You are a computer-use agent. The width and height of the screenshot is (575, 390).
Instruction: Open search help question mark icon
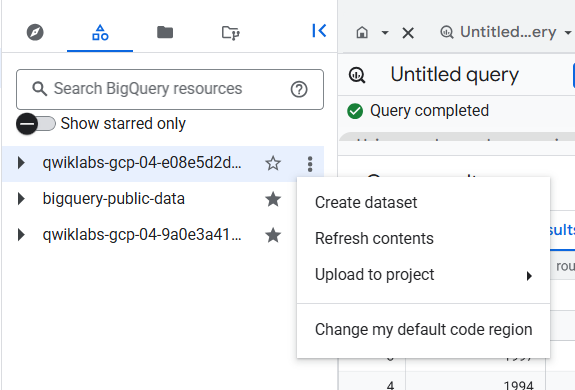coord(299,89)
